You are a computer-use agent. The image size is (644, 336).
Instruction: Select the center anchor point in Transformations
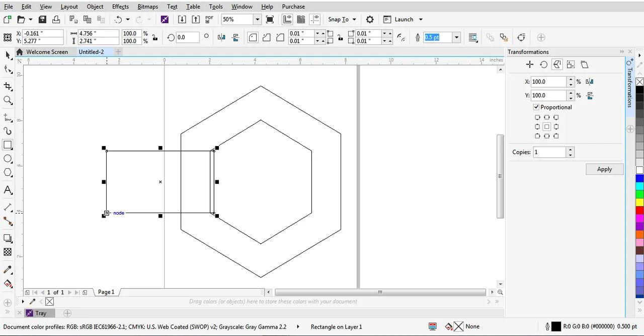pyautogui.click(x=546, y=126)
